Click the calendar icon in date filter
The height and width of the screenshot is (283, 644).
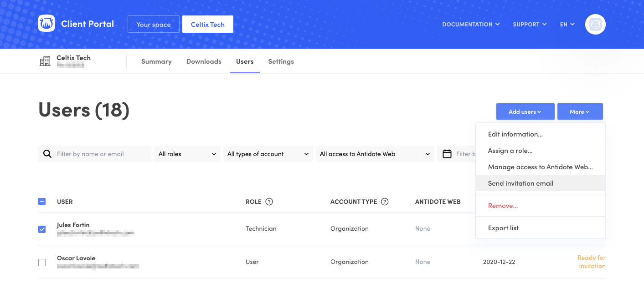point(447,154)
